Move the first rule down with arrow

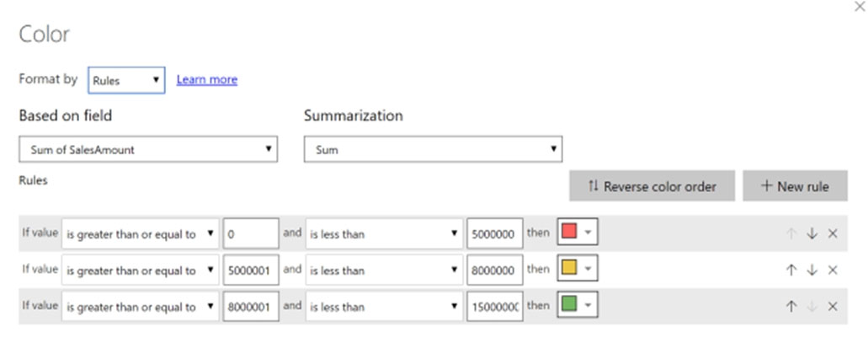click(812, 233)
